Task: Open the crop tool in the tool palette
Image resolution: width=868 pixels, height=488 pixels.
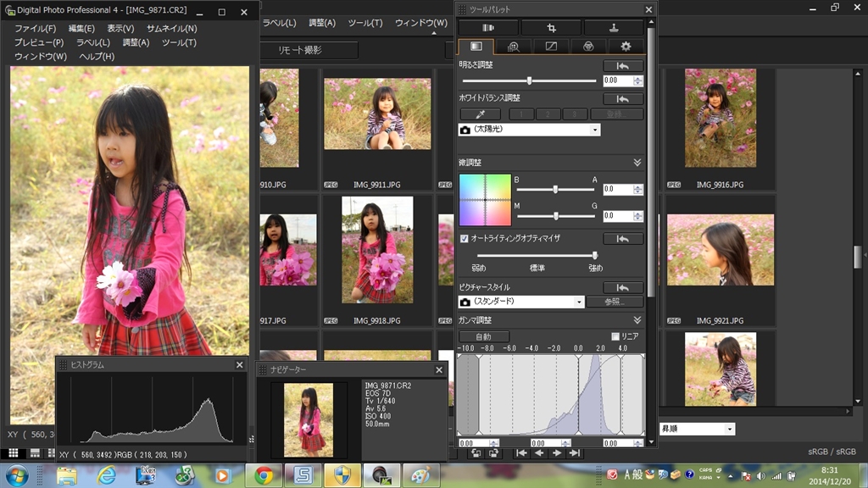Action: point(551,27)
